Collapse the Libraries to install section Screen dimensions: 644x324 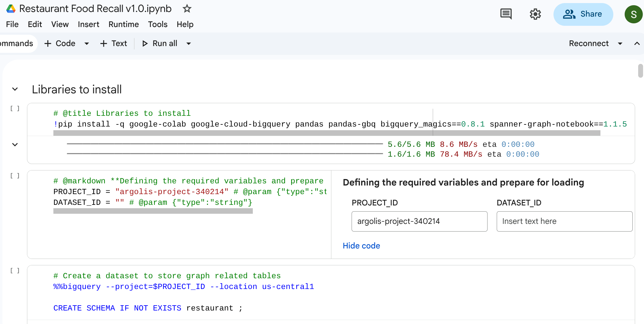pos(14,89)
